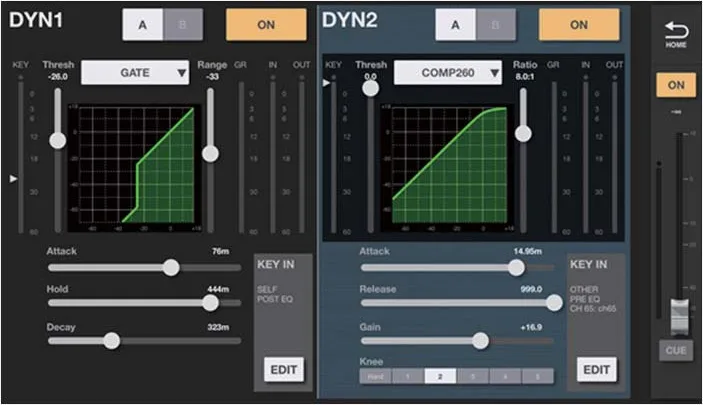
Task: Click the DYN2 title label
Action: pos(350,20)
